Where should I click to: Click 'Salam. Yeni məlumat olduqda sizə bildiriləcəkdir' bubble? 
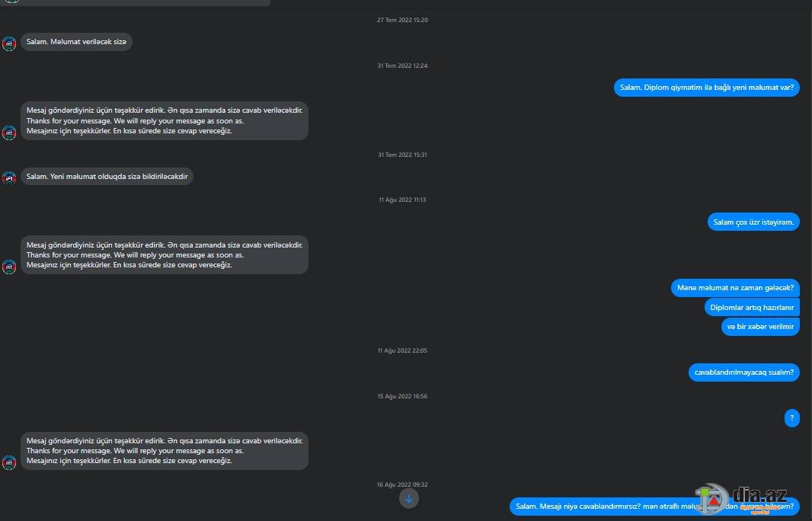tap(107, 177)
